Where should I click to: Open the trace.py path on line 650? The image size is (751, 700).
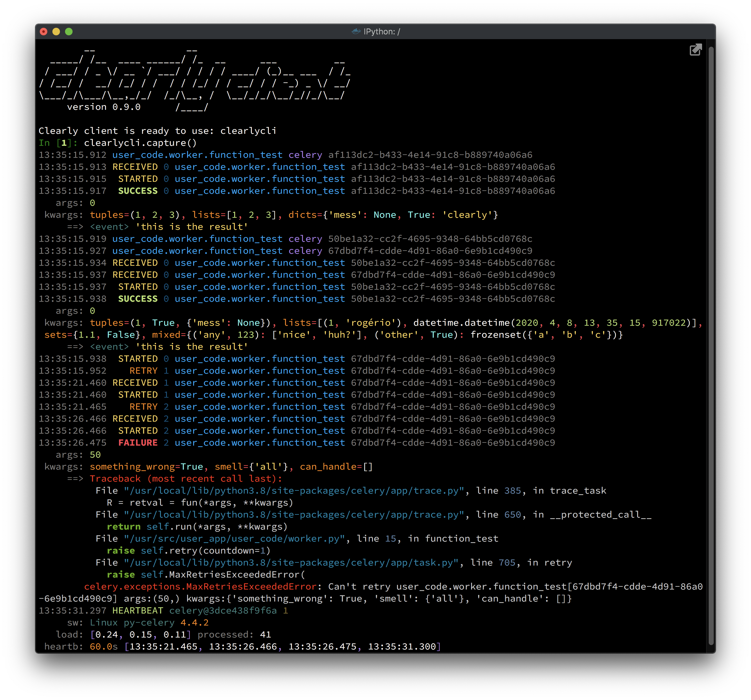click(294, 514)
